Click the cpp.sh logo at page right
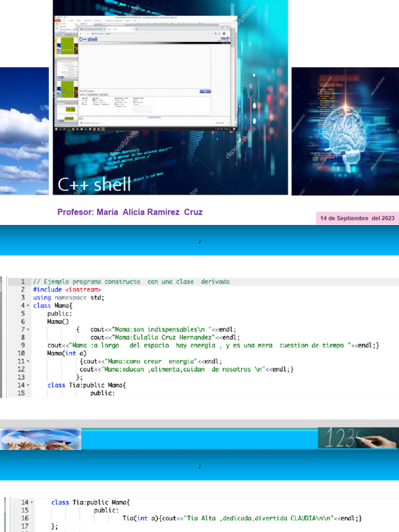 click(225, 38)
